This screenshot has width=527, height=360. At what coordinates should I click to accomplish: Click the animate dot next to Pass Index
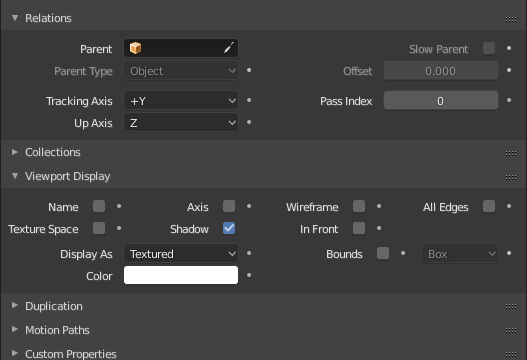509,100
